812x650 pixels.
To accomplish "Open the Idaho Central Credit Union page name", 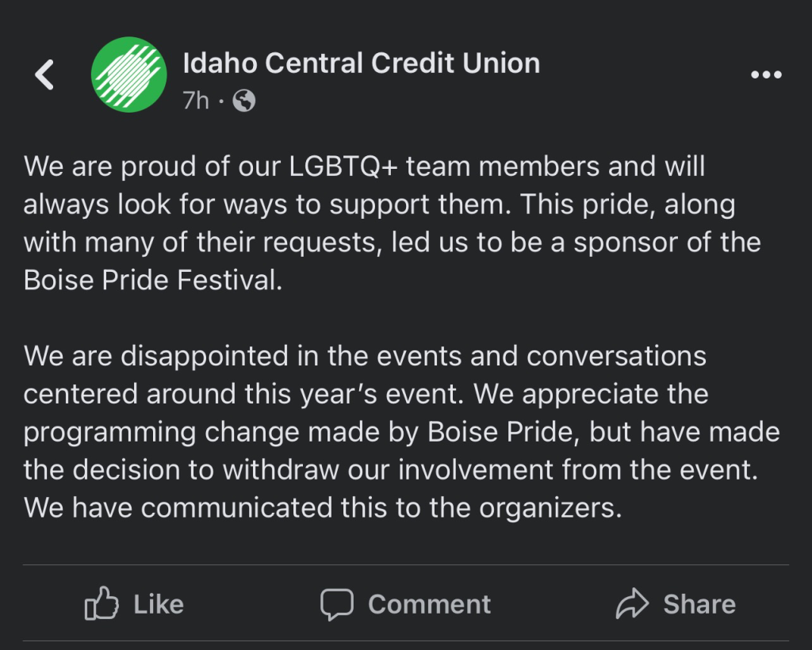I will (x=362, y=63).
